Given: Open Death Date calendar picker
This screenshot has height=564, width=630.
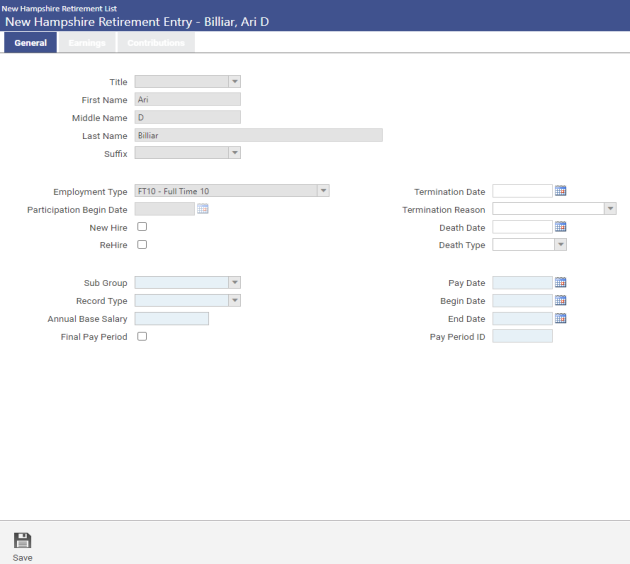Looking at the screenshot, I should pos(560,227).
